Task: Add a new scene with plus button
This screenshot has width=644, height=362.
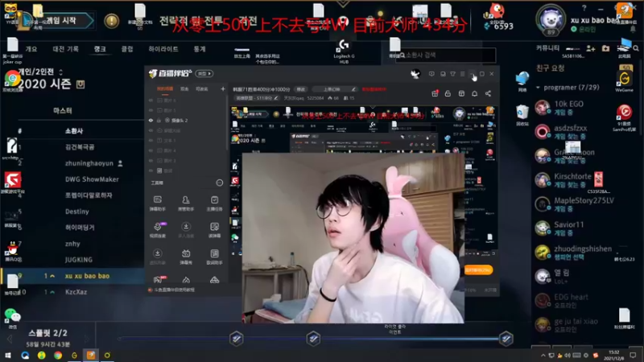Action: coord(223,88)
